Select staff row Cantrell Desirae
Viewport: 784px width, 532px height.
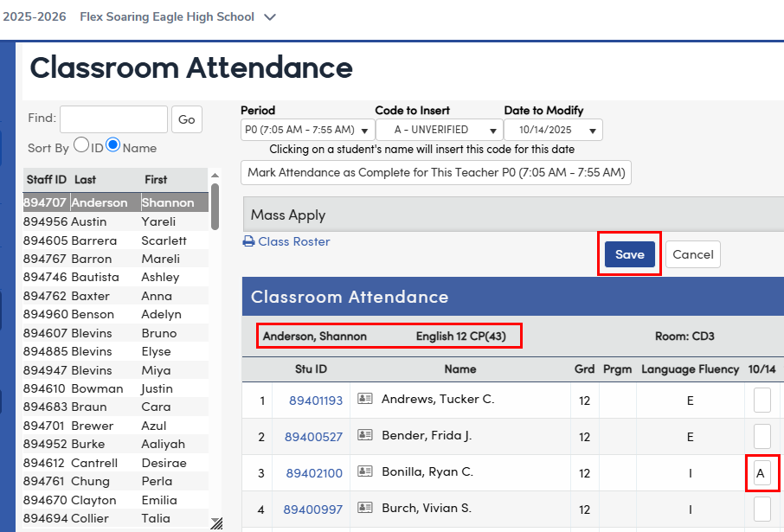[x=115, y=463]
